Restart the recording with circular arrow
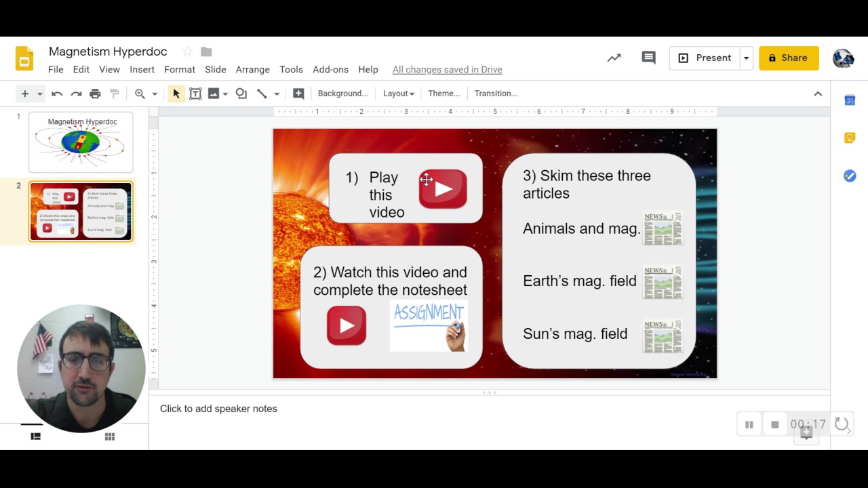The height and width of the screenshot is (488, 868). [842, 424]
